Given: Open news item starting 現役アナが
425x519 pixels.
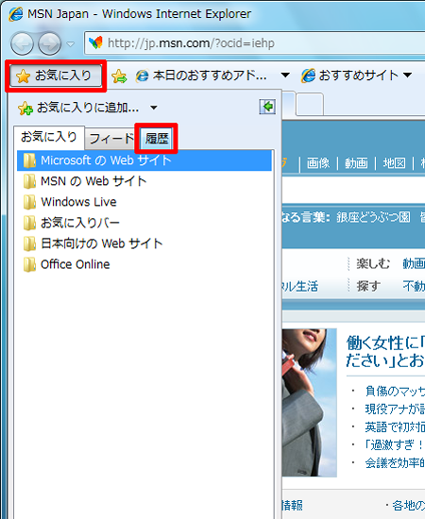Looking at the screenshot, I should click(x=395, y=409).
